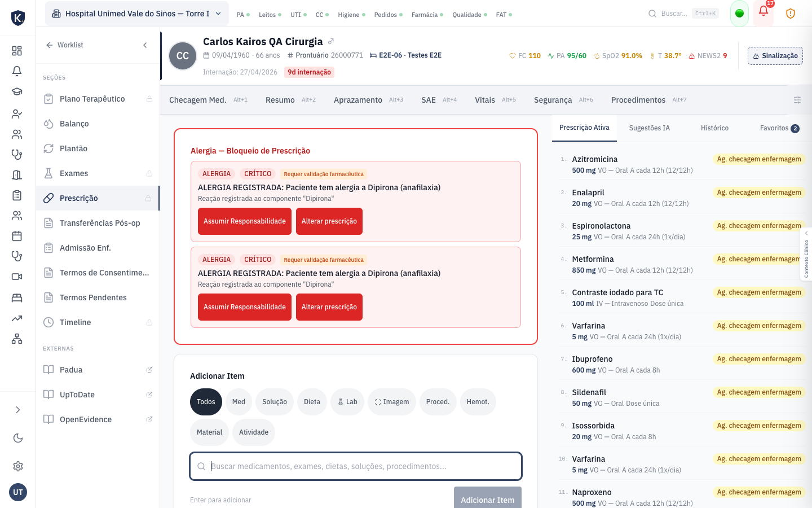Toggle dark mode with the moon icon
The height and width of the screenshot is (508, 812).
click(x=18, y=438)
